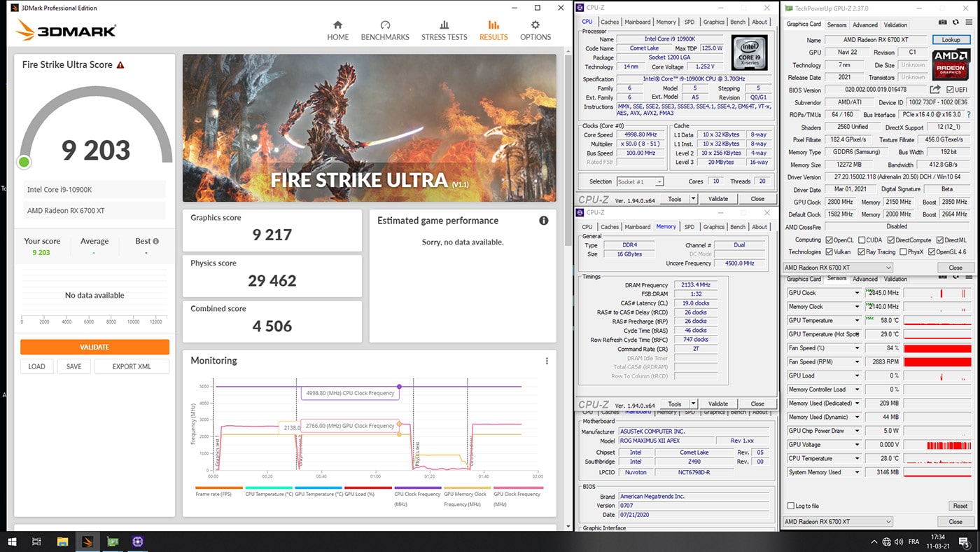Open the graphics card selector next to Log to file
Image resolution: width=980 pixels, height=552 pixels.
(839, 522)
